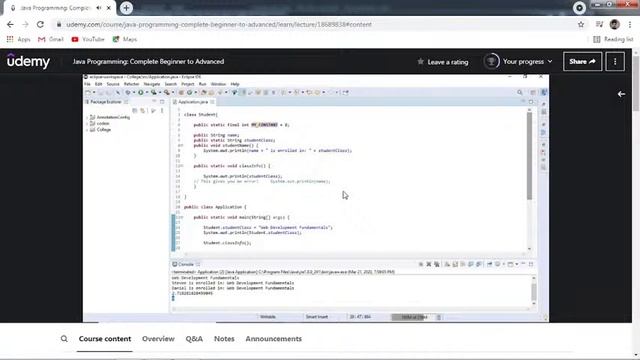Switch to the Announcements tab
Image resolution: width=640 pixels, height=360 pixels.
point(273,339)
